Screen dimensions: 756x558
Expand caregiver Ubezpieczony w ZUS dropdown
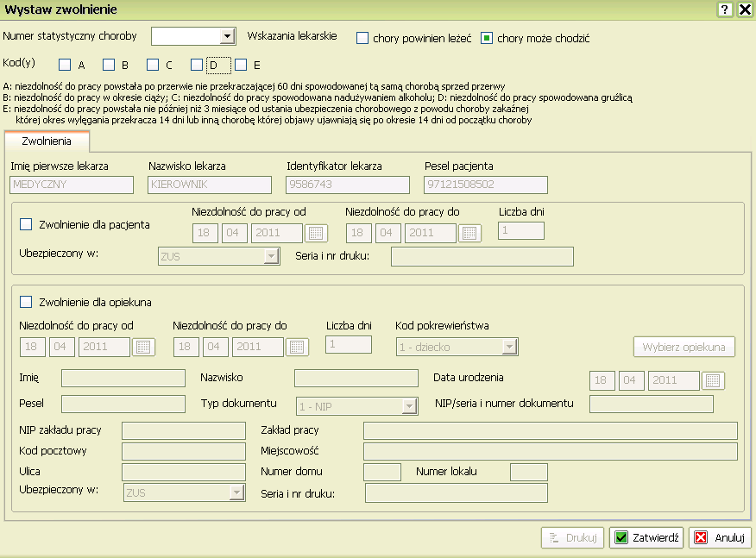pos(236,492)
